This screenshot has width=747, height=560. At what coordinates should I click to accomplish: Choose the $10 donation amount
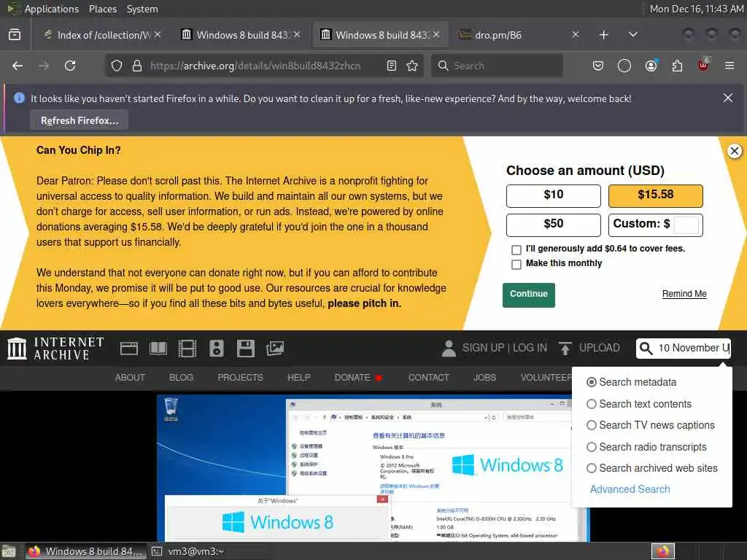[553, 195]
